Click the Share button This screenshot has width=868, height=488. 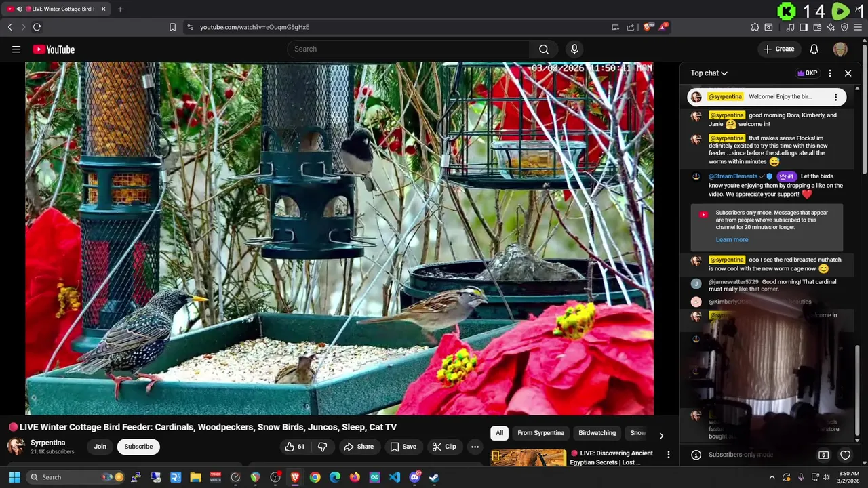pos(359,447)
